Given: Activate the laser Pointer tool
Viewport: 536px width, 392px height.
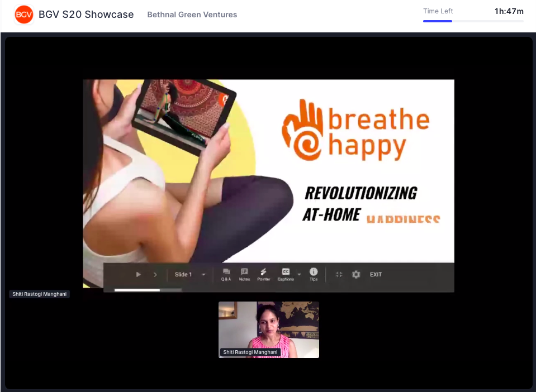Looking at the screenshot, I should [x=264, y=275].
